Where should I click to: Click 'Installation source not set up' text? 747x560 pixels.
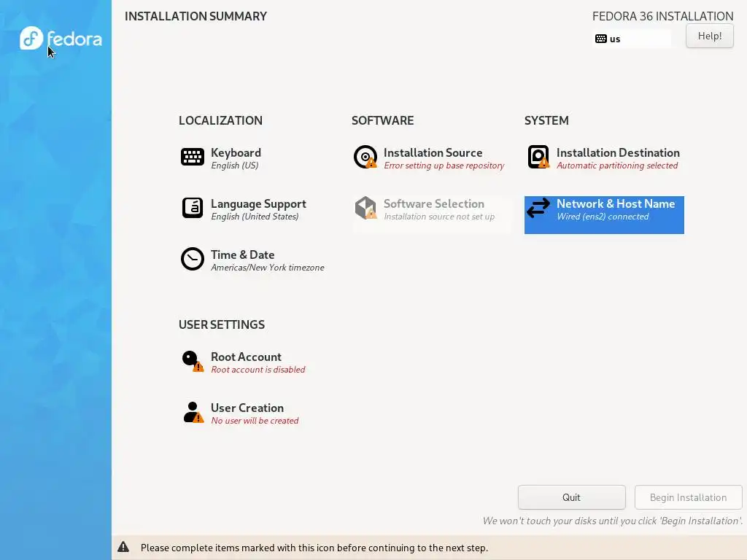point(439,217)
